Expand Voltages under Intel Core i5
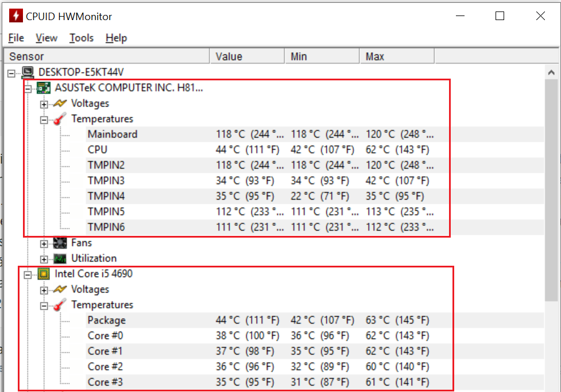 (x=44, y=290)
